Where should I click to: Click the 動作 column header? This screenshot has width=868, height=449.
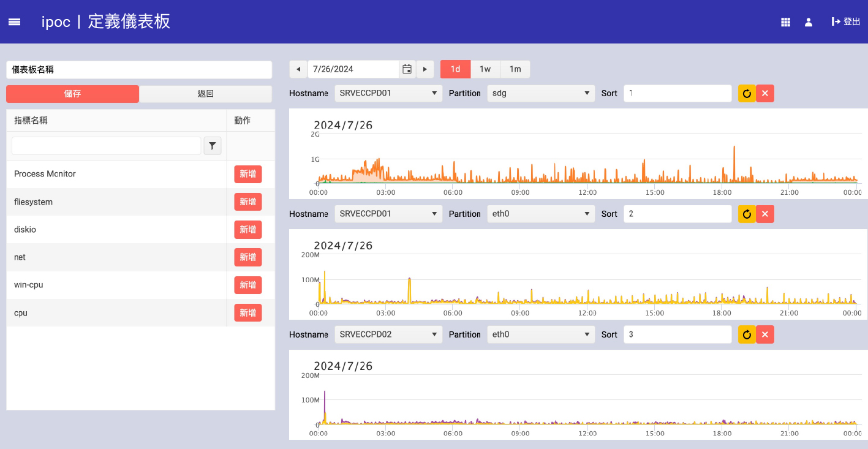click(251, 121)
